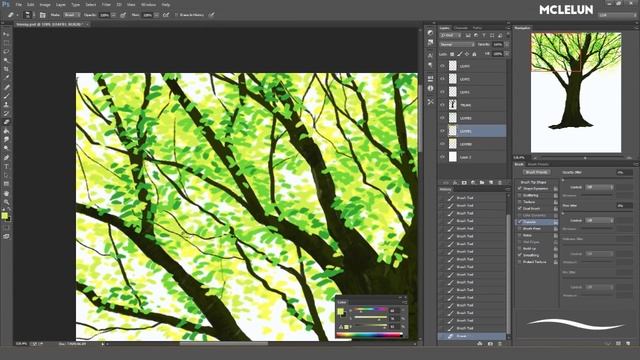Image resolution: width=640 pixels, height=360 pixels.
Task: Select the Transfer brush option row
Action: coord(536,222)
